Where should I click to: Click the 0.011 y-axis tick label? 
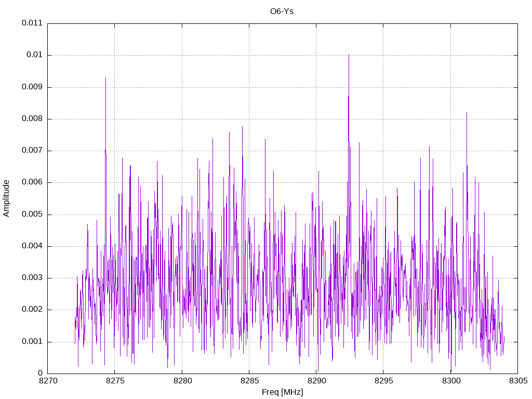pos(32,23)
